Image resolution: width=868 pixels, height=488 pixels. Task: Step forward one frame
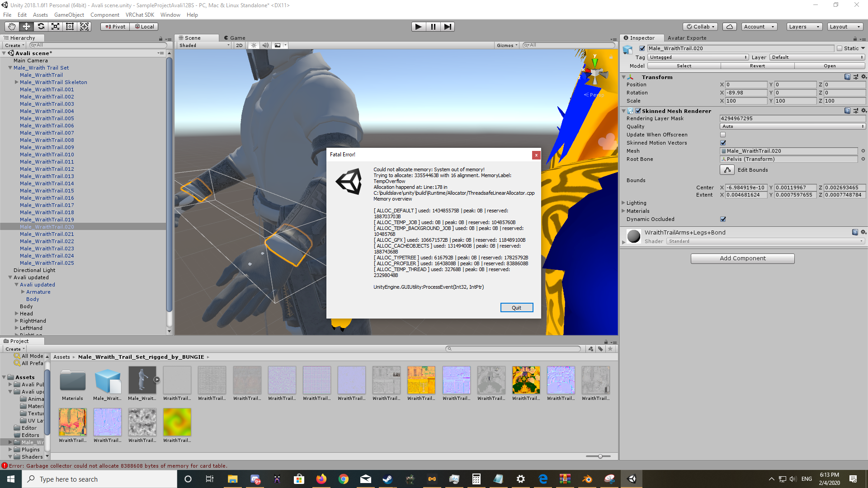448,27
